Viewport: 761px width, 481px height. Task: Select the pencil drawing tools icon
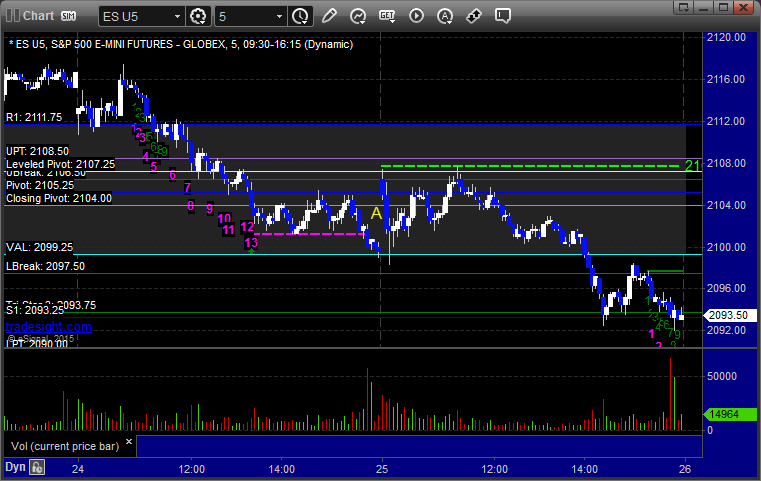[329, 16]
